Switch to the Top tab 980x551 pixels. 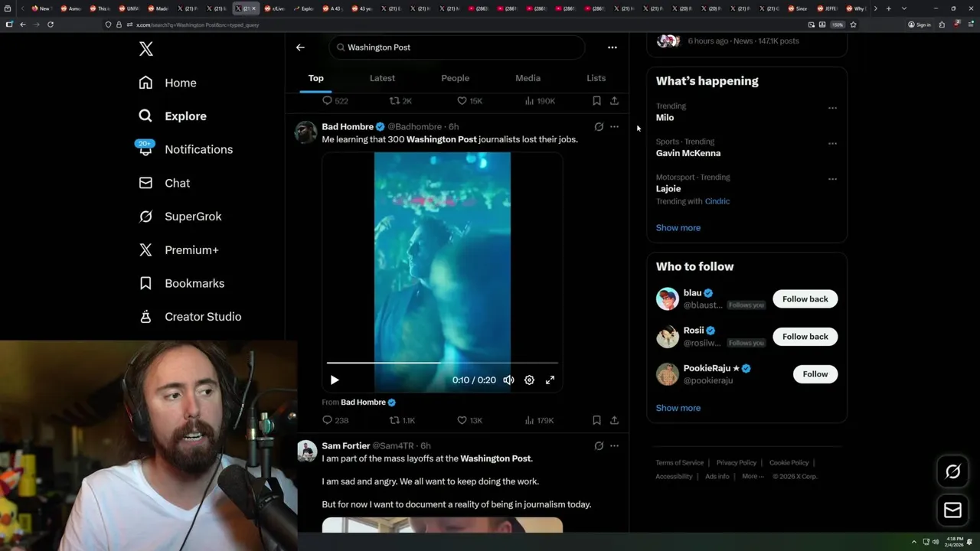click(316, 78)
